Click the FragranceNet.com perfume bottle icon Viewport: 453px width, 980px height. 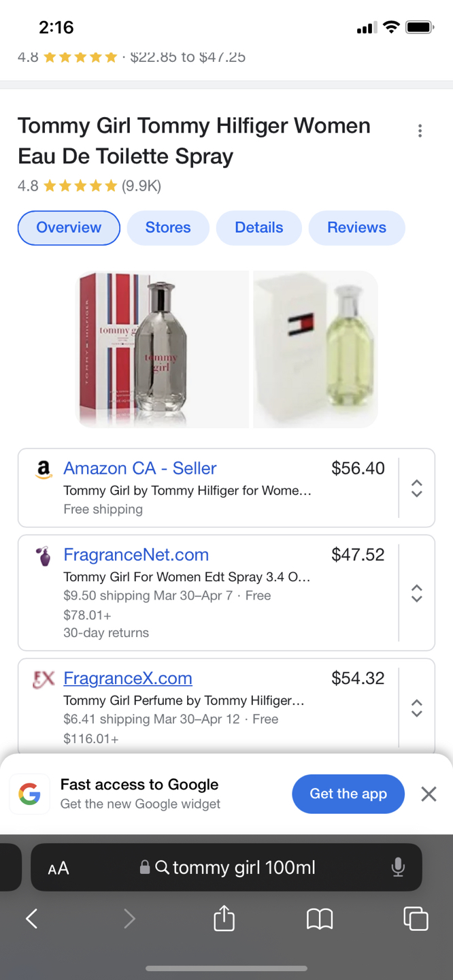click(x=43, y=556)
